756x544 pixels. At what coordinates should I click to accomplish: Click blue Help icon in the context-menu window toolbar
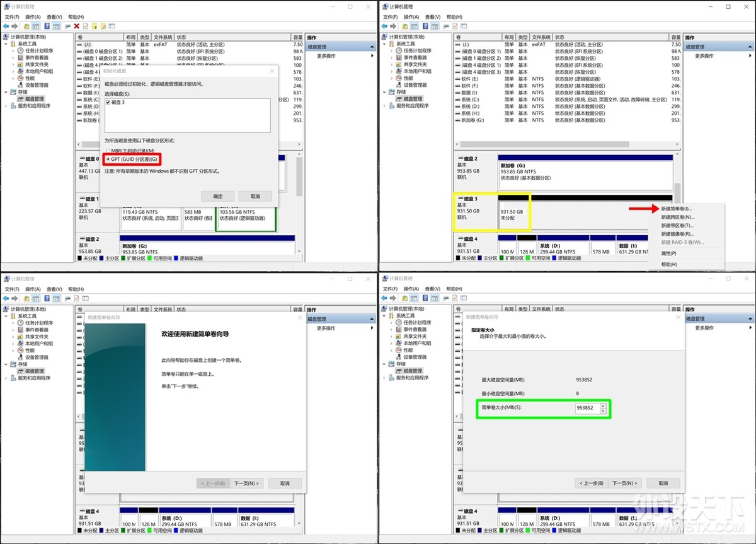(x=425, y=26)
